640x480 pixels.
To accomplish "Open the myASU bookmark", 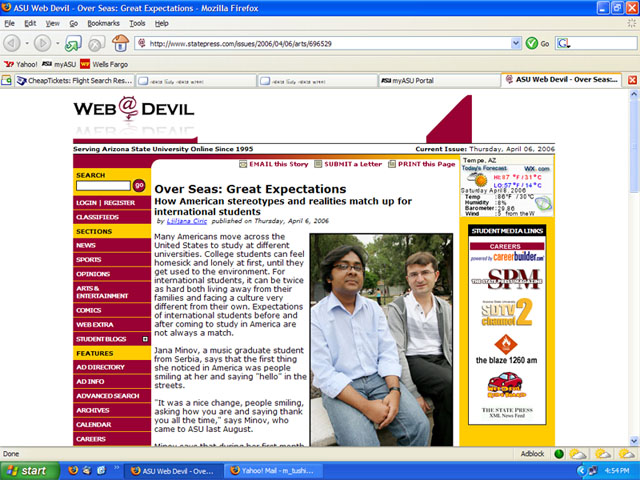I will point(59,64).
